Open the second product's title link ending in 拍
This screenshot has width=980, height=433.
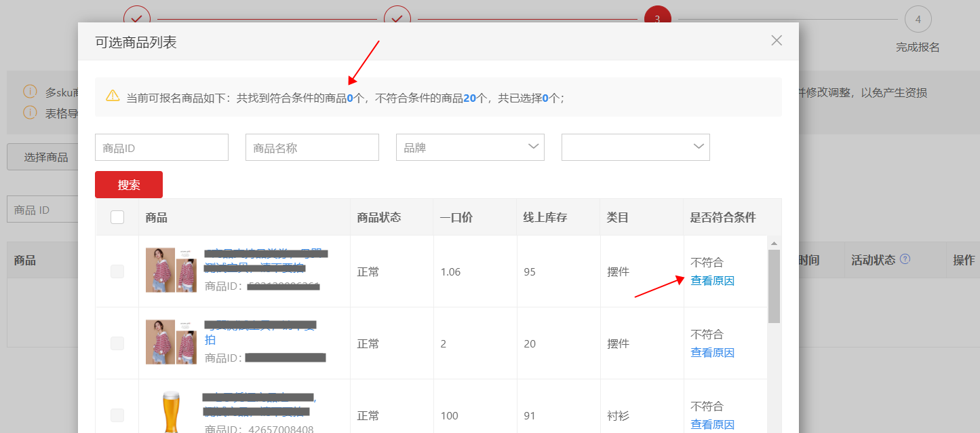260,333
